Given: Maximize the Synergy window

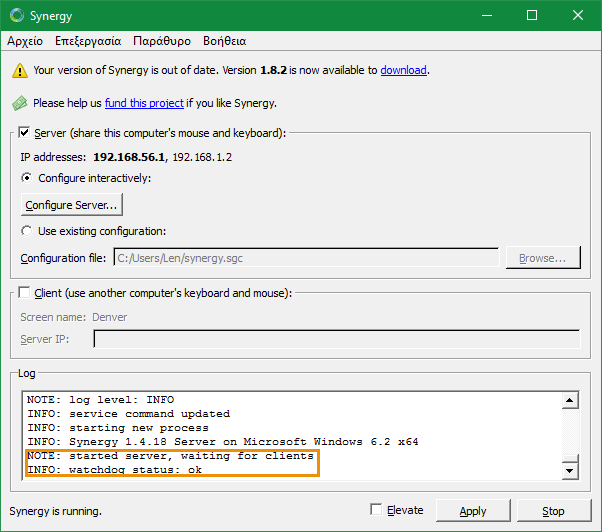Looking at the screenshot, I should 532,15.
